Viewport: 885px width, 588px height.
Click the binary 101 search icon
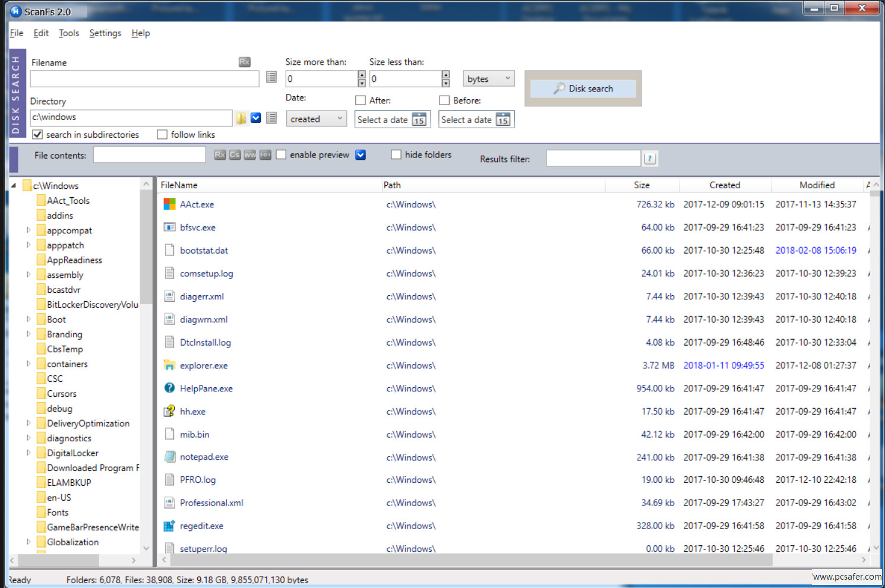click(x=265, y=155)
